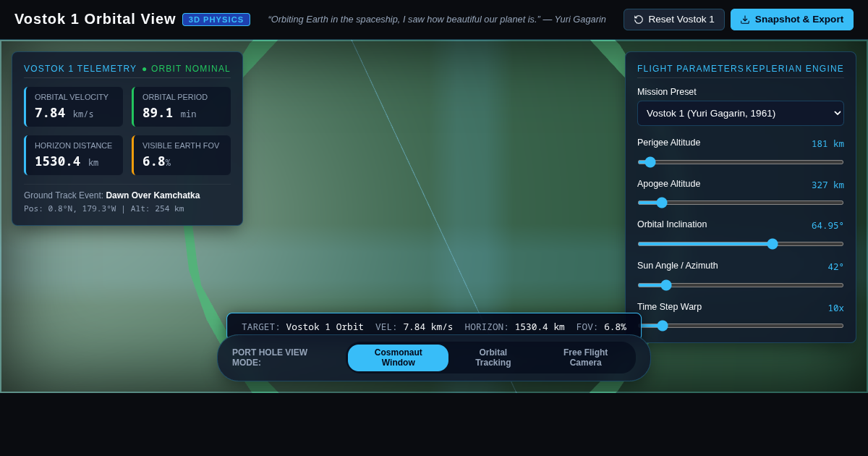Screen dimensions: 868x456
Task: Click the green Orbit Nominal status dot
Action: pos(145,69)
